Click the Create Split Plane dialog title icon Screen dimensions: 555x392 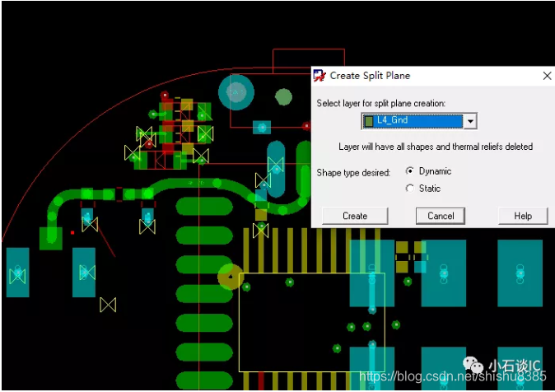point(319,76)
